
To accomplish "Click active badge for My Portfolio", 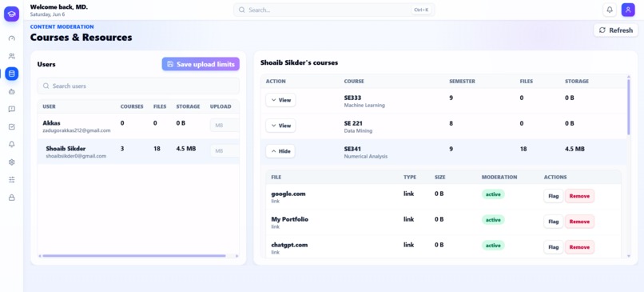I will click(x=493, y=220).
